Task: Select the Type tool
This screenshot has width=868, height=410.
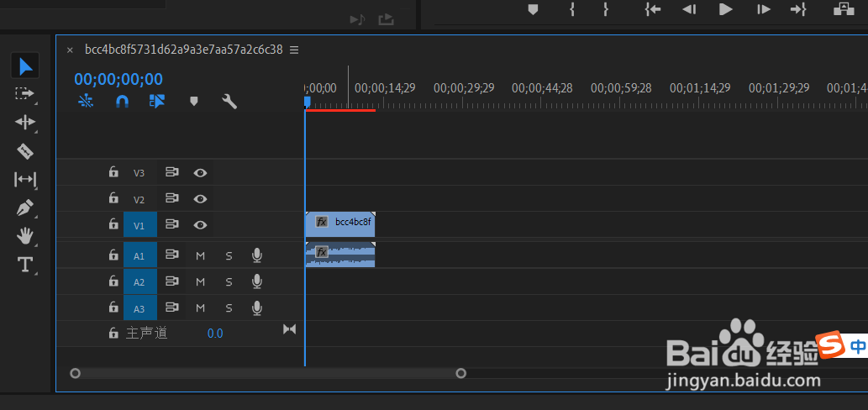Action: pyautogui.click(x=25, y=265)
